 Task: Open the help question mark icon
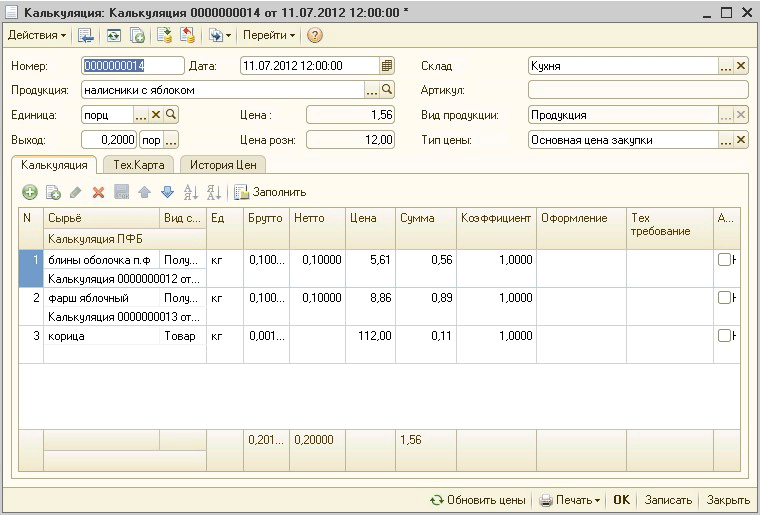coord(315,35)
